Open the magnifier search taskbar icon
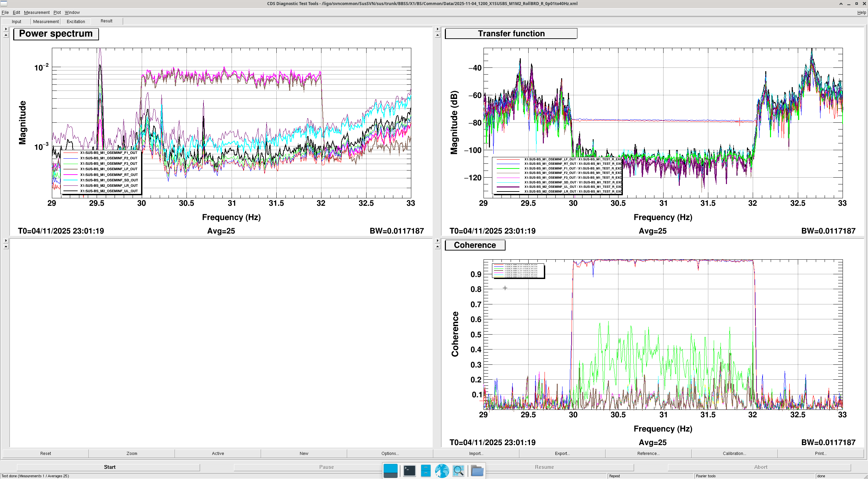Screen dimensions: 868x479 click(x=458, y=471)
